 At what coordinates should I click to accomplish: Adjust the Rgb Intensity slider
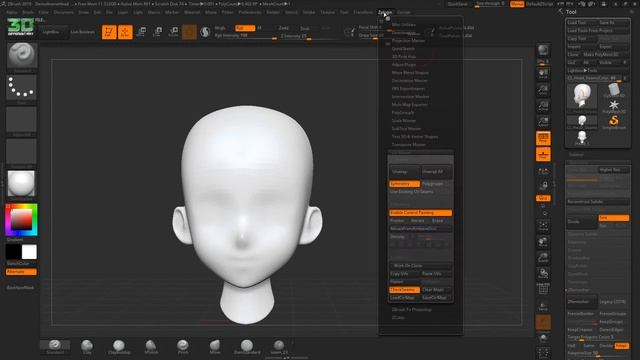click(246, 36)
